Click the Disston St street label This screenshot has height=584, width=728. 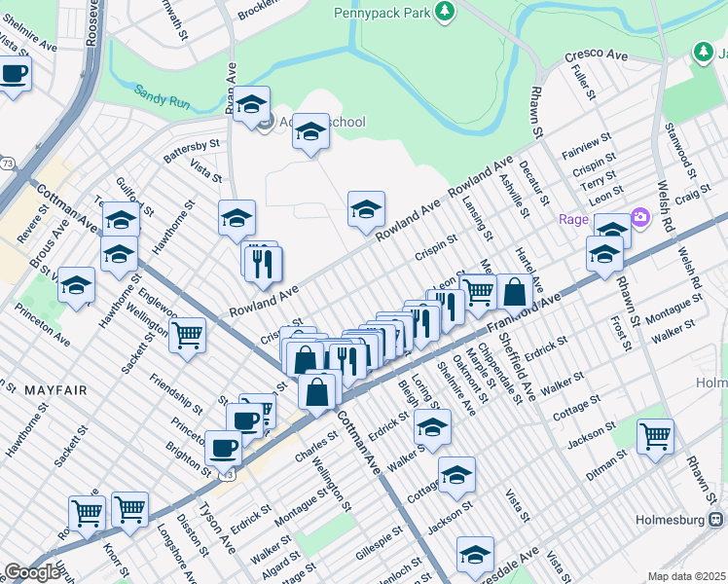pos(193,534)
